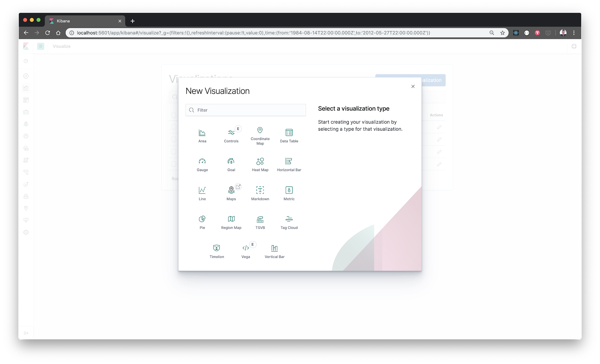Click the Visualize breadcrumb
The width and height of the screenshot is (600, 364).
[x=61, y=46]
